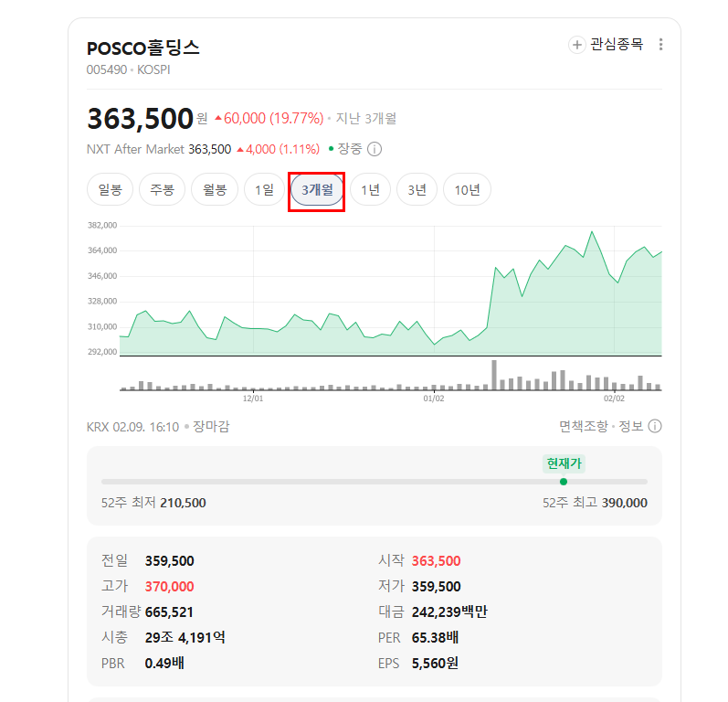
Task: Click the 대금 242,239백만 value
Action: [449, 612]
